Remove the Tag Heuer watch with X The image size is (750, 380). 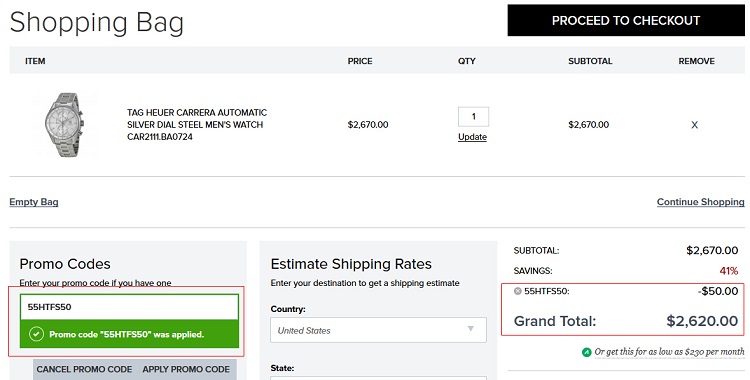click(x=695, y=125)
